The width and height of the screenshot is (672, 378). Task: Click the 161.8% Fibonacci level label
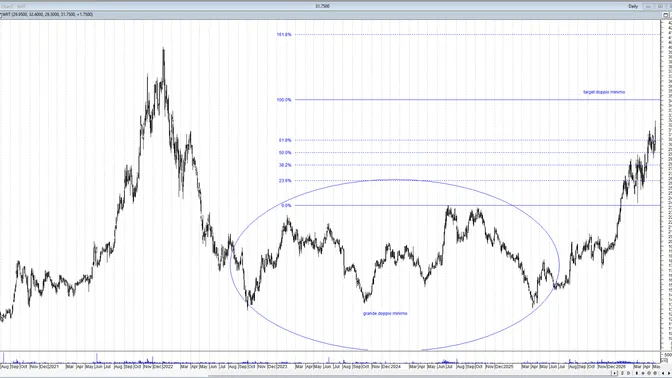(284, 34)
